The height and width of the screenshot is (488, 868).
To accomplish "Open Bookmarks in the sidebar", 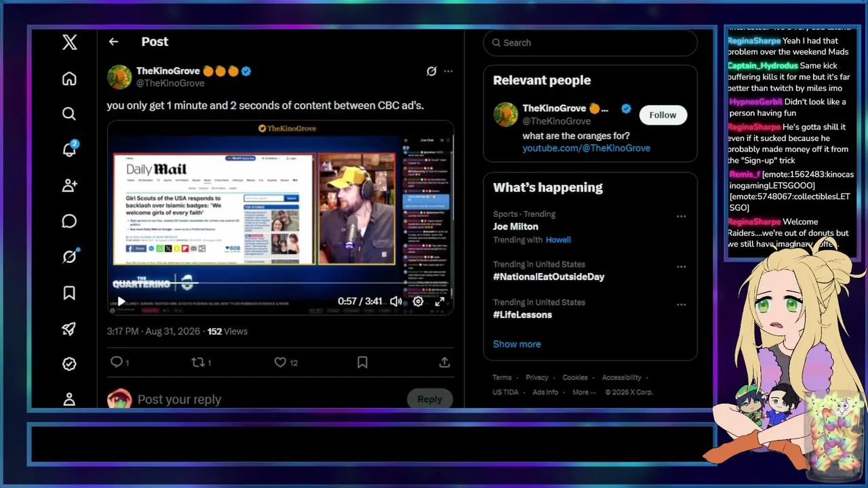I will [x=69, y=293].
